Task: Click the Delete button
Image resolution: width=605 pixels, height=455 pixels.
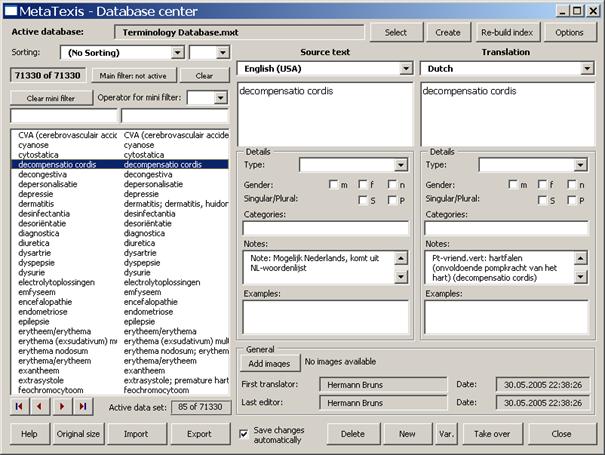Action: (353, 434)
